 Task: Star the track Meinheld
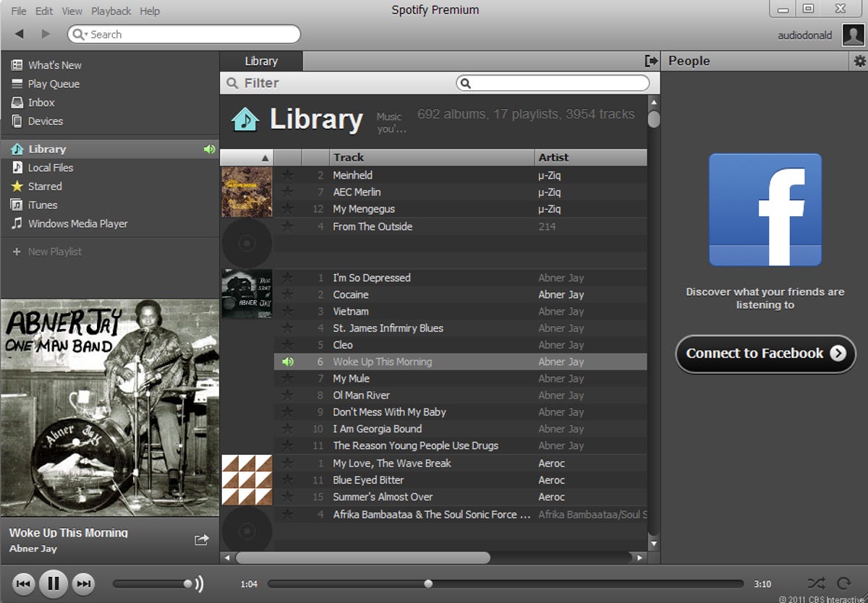(288, 175)
